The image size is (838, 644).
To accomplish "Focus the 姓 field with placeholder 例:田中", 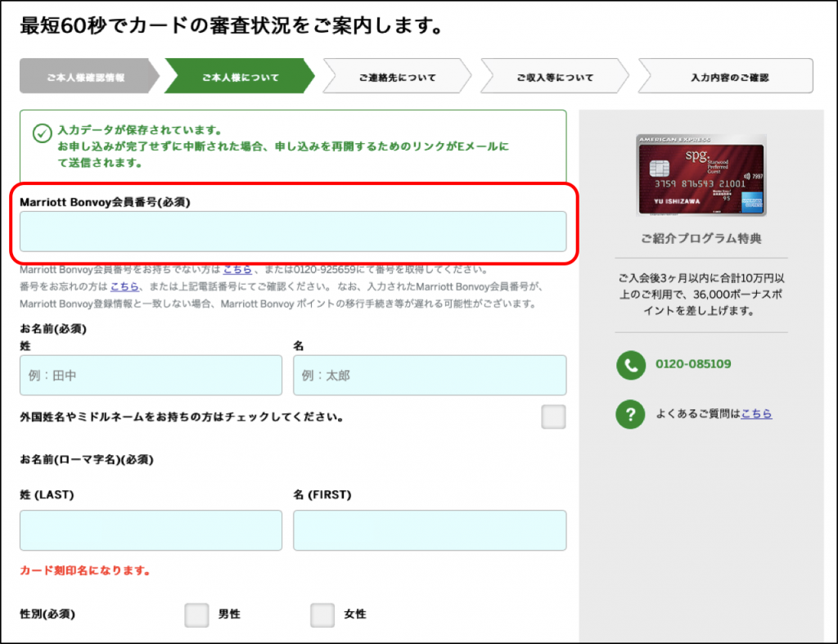I will pos(151,375).
